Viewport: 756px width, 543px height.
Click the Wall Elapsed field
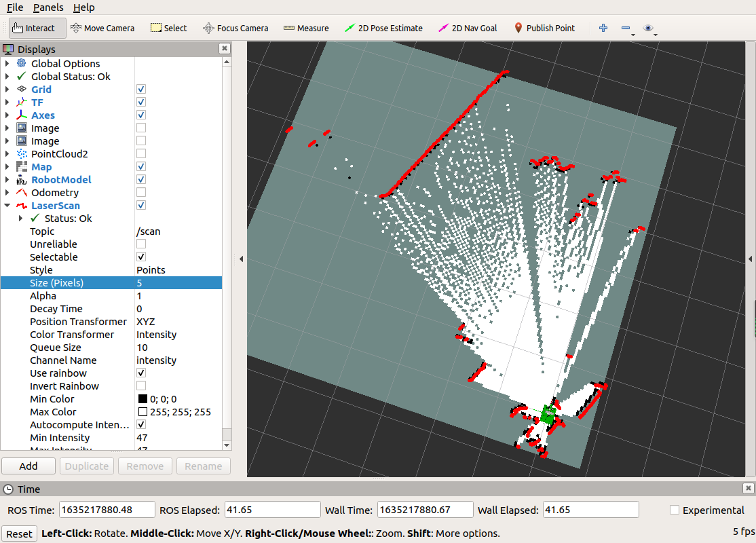pyautogui.click(x=591, y=510)
